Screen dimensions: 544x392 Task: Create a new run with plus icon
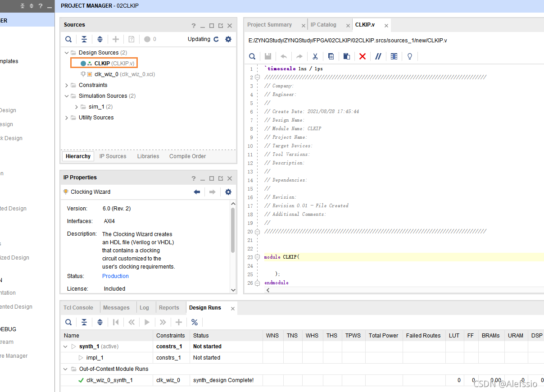(x=179, y=322)
